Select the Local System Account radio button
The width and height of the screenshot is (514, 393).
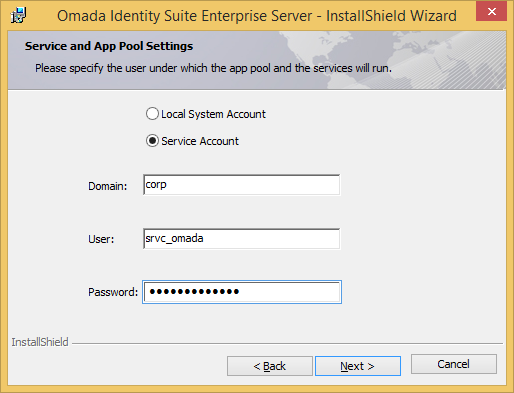[152, 114]
